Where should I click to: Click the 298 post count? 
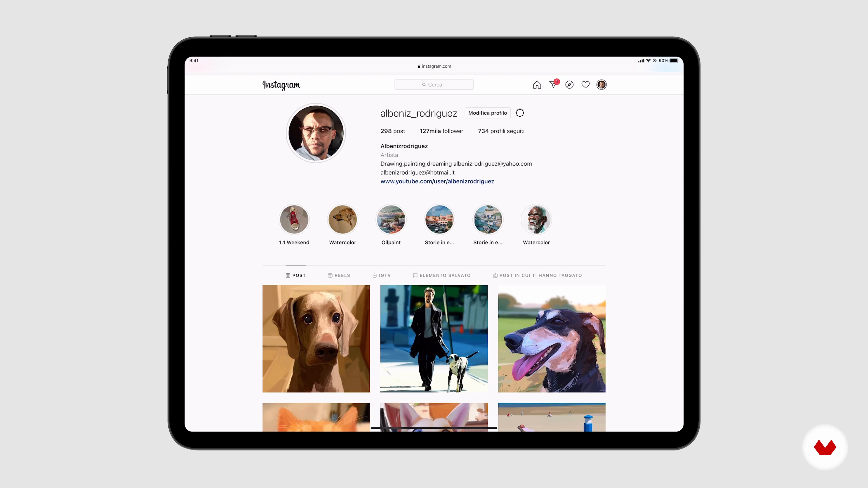[x=393, y=131]
